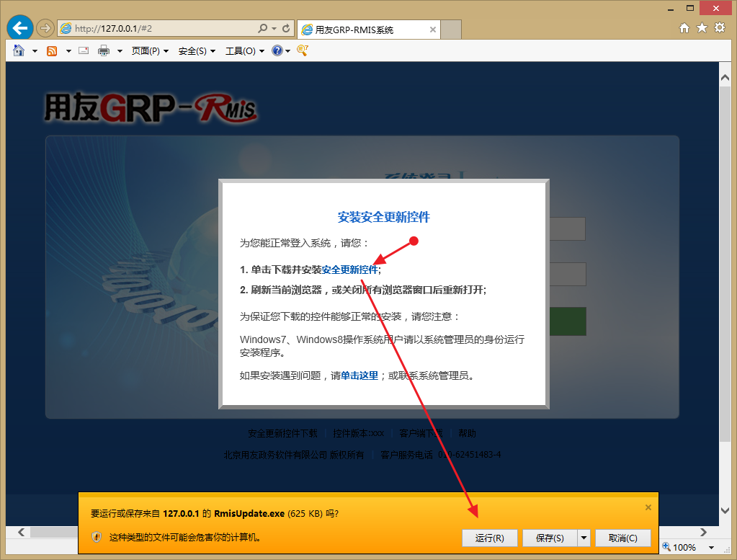Viewport: 737px width, 560px height.
Task: Close the 用友GRP-RMIS系统 tab
Action: [433, 30]
